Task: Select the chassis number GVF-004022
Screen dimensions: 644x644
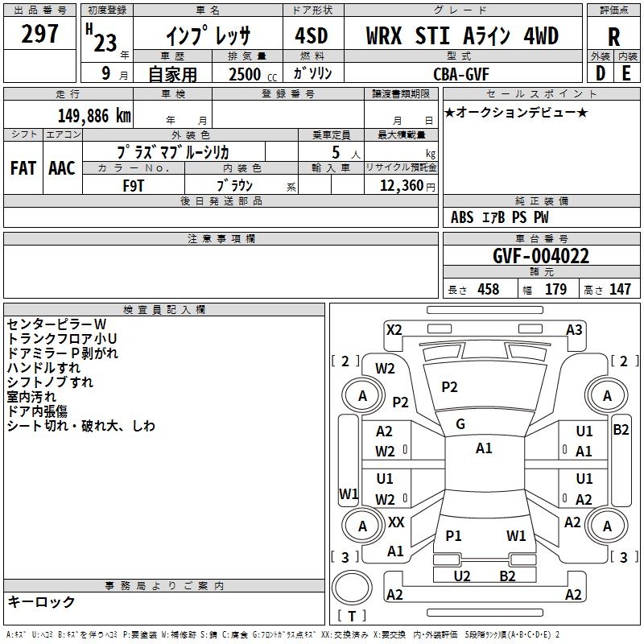Action: (x=541, y=256)
